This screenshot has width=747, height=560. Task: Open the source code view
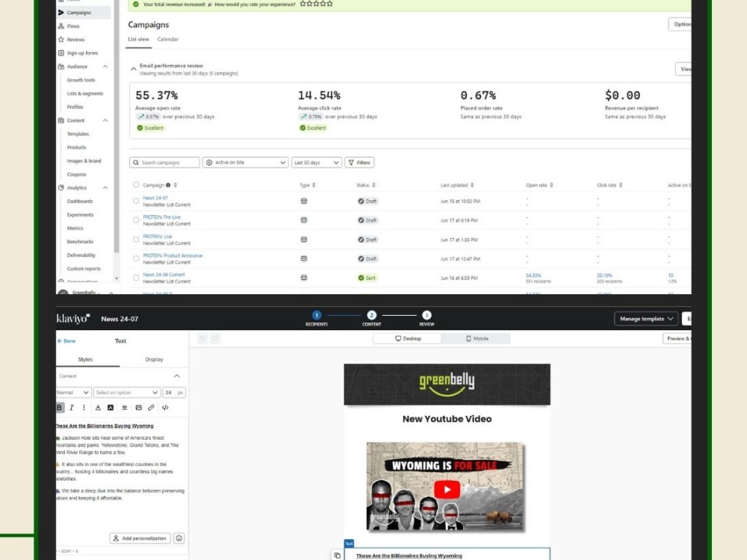(165, 408)
